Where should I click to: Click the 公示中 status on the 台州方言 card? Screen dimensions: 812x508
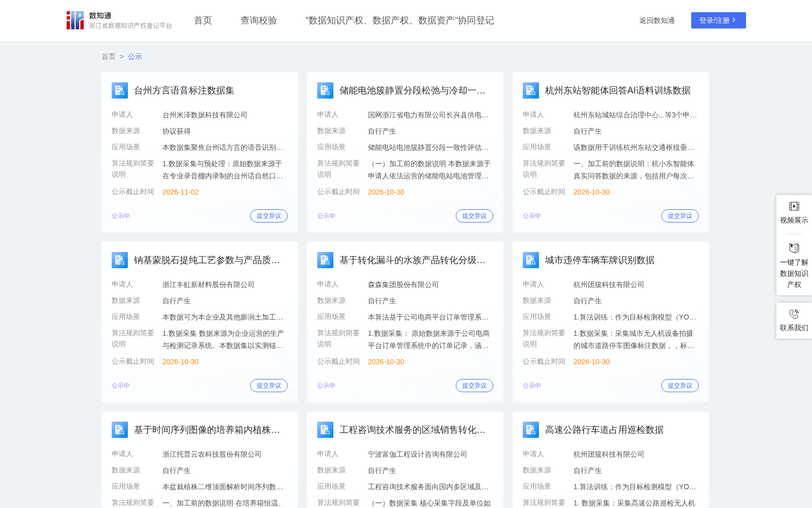click(121, 216)
